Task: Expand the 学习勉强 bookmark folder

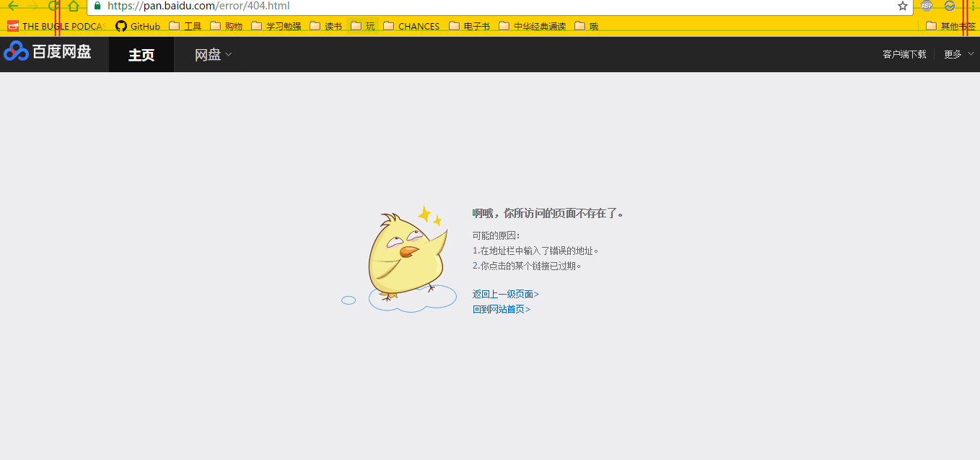Action: [x=276, y=26]
